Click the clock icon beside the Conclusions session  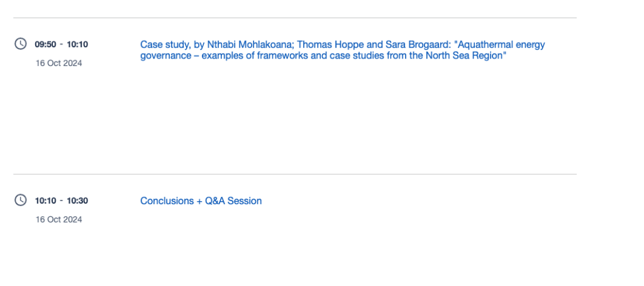coord(21,200)
